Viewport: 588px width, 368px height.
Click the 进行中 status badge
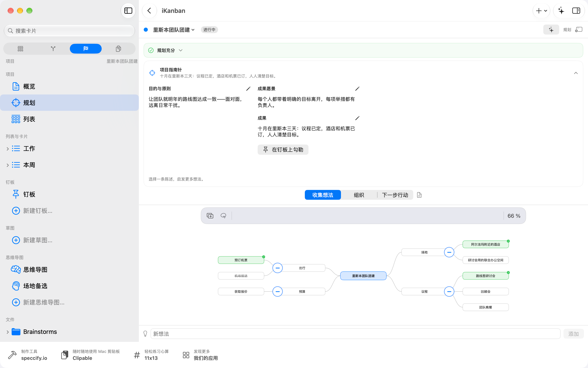point(209,30)
